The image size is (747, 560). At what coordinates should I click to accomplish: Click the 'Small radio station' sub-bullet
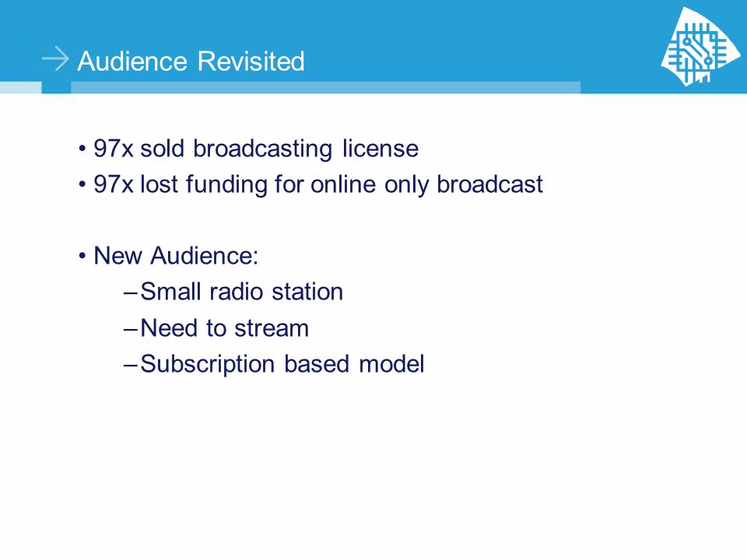point(241,292)
